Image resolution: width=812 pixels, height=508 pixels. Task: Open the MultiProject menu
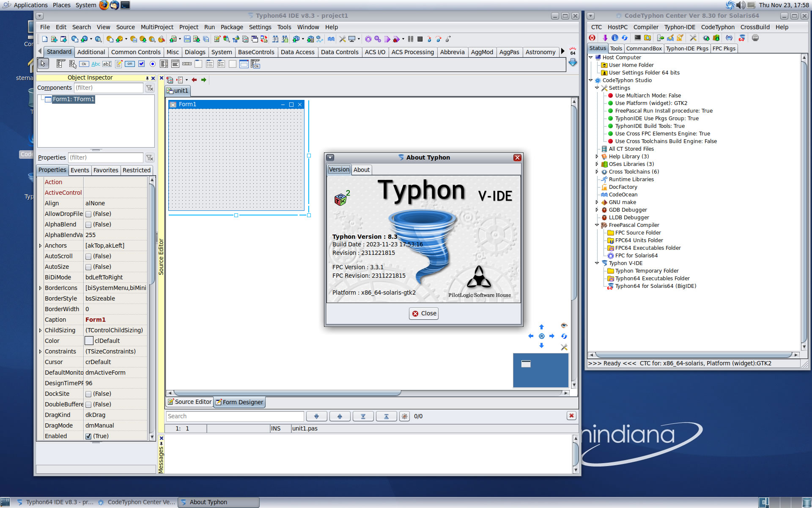156,27
